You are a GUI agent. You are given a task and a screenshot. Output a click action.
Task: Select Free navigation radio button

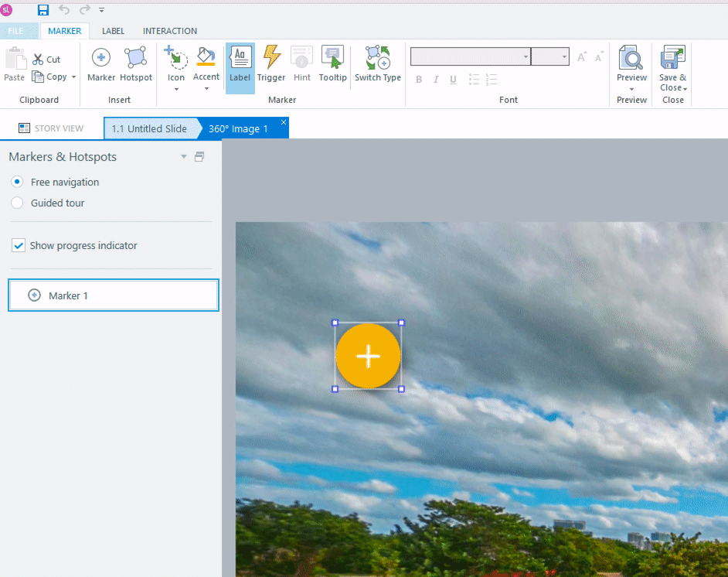pos(17,182)
